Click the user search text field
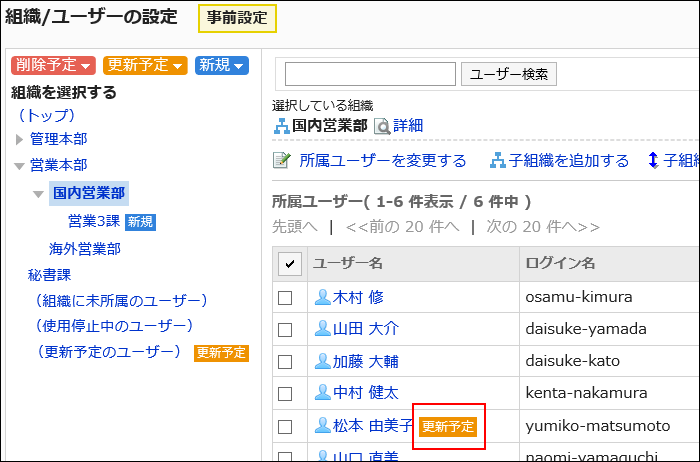This screenshot has width=700, height=462. tap(370, 74)
